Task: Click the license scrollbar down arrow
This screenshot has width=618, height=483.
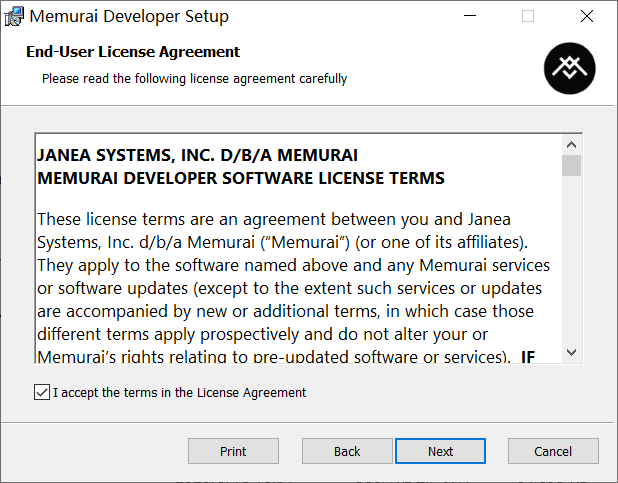Action: (x=571, y=352)
